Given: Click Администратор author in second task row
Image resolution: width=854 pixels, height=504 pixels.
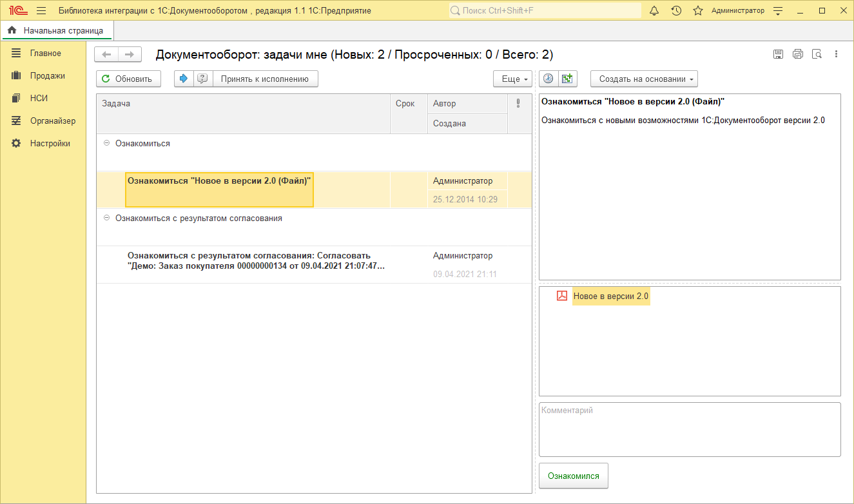Looking at the screenshot, I should click(463, 256).
